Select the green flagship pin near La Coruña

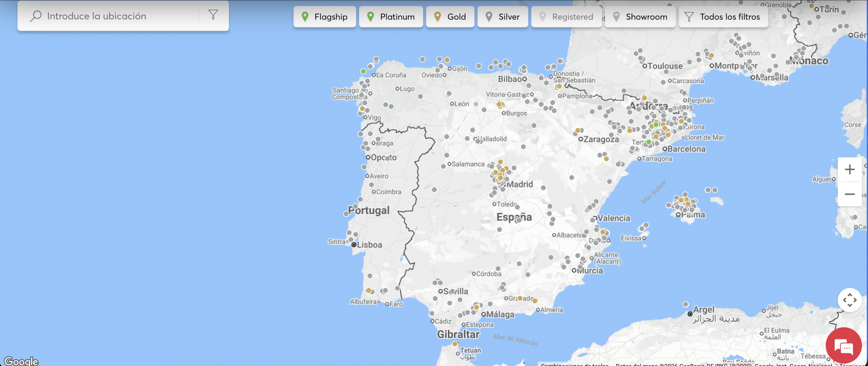click(x=363, y=71)
